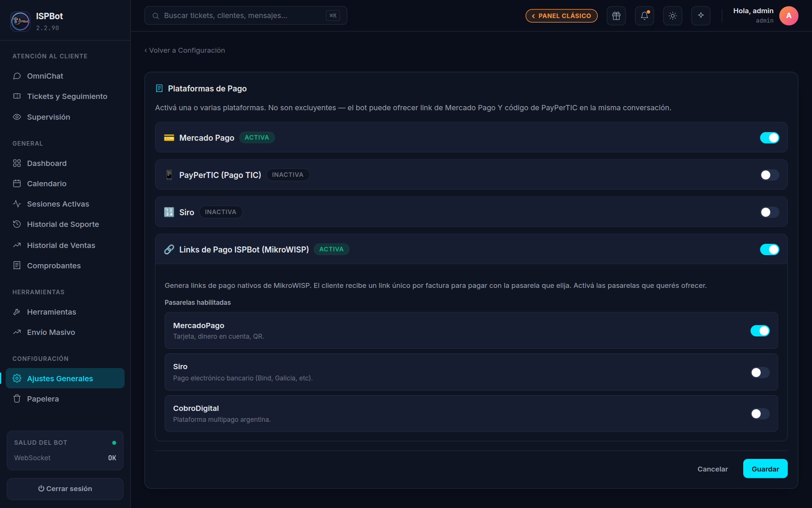The height and width of the screenshot is (508, 812).
Task: Click Cancelar to discard changes
Action: click(x=713, y=469)
